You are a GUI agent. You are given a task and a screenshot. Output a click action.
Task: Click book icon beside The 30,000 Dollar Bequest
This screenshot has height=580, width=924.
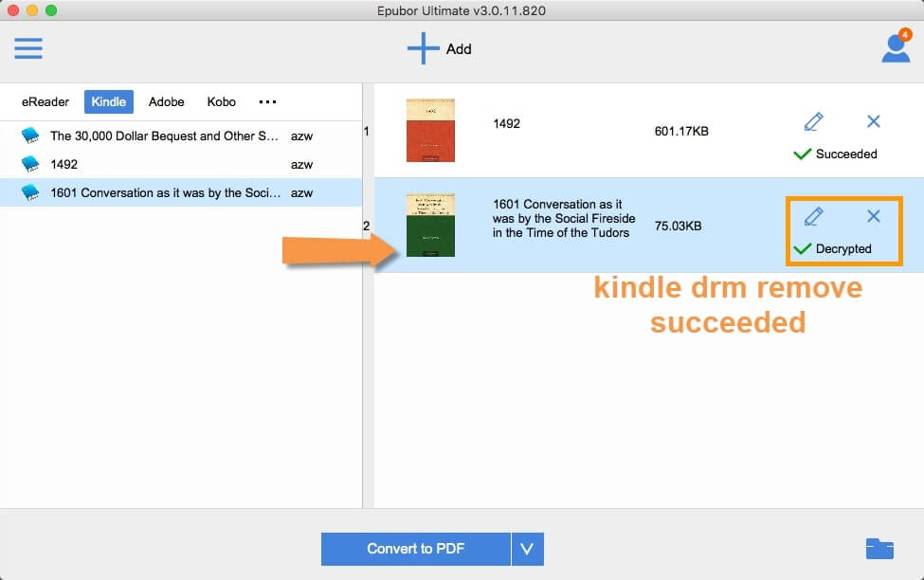click(30, 136)
